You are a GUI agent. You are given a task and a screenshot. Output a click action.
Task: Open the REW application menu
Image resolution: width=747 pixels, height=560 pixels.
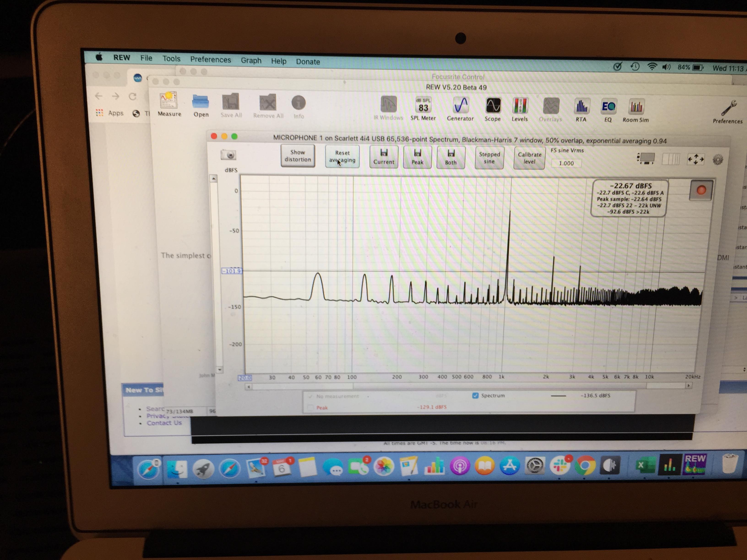(122, 57)
